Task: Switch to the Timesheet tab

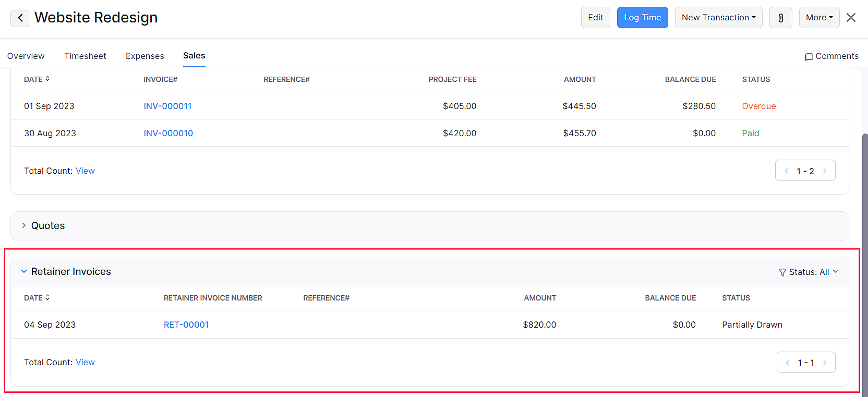Action: [85, 56]
